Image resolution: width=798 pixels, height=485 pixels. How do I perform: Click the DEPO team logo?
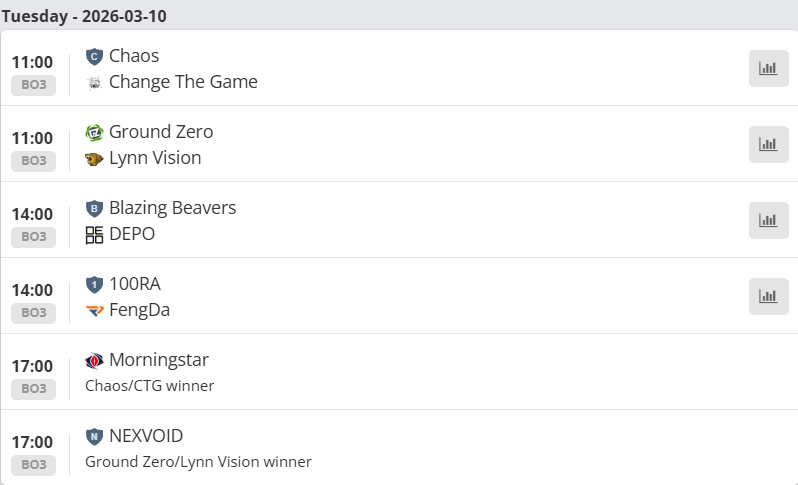(95, 234)
